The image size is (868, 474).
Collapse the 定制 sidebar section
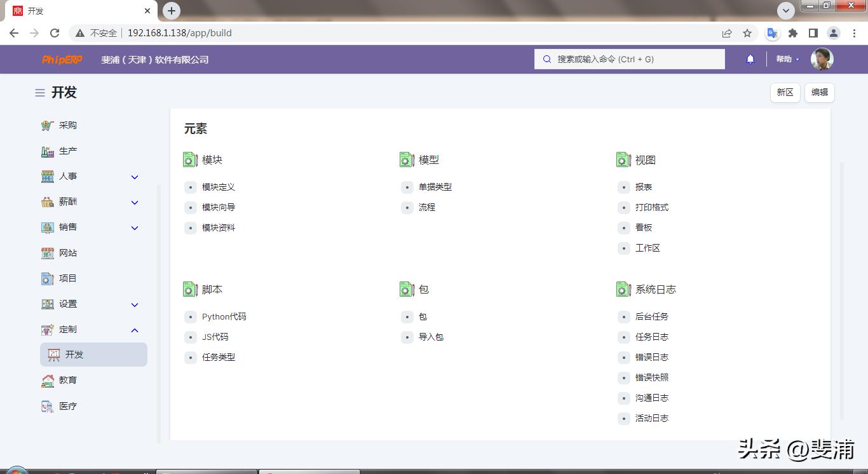[134, 330]
